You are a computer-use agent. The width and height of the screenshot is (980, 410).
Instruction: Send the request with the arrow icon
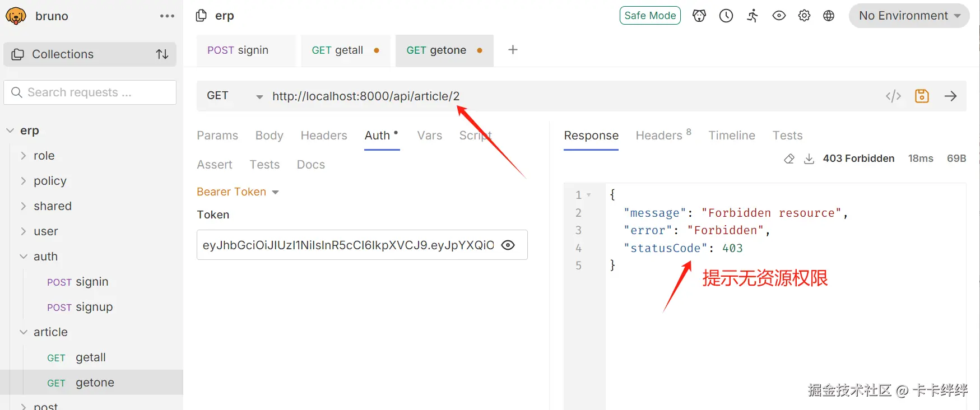coord(951,96)
